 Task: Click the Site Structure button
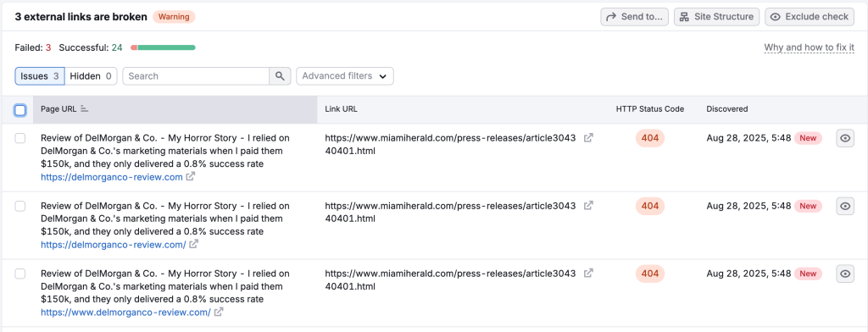coord(717,17)
